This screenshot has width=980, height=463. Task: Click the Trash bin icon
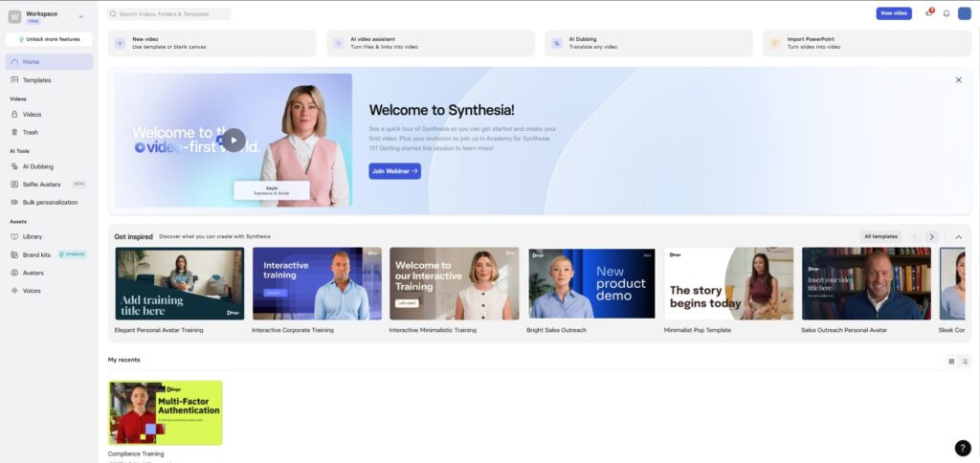pos(14,132)
